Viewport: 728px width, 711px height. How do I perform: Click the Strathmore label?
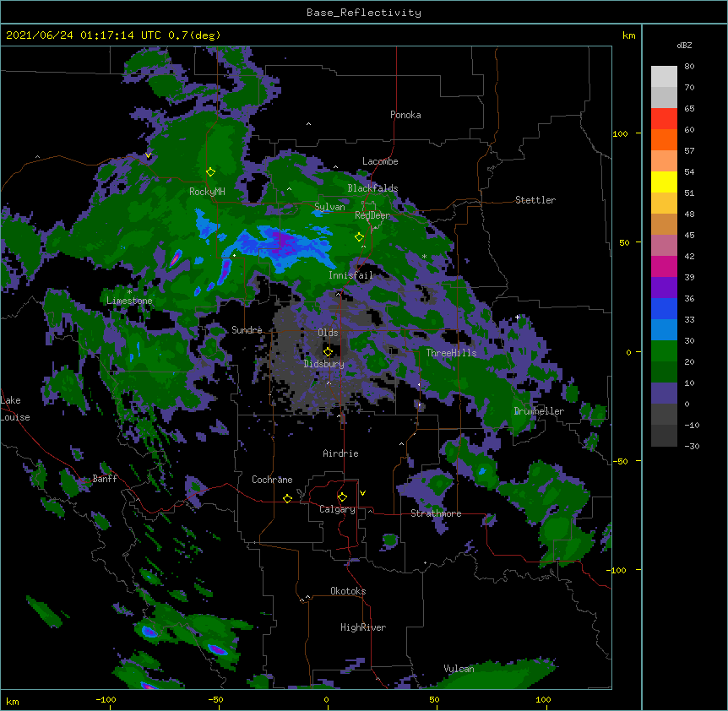[x=436, y=513]
